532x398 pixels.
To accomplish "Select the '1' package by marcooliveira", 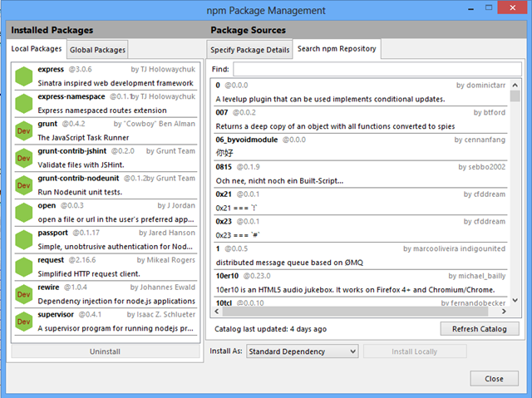I will (360, 256).
